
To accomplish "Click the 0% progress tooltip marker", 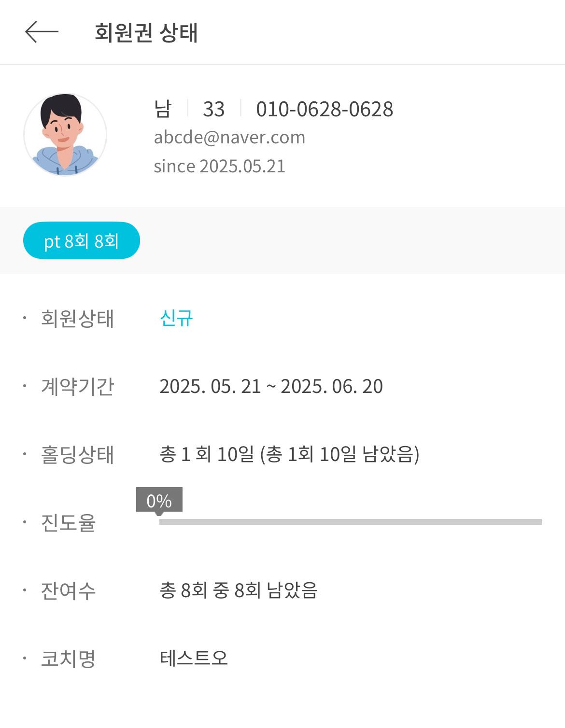I will 159,501.
